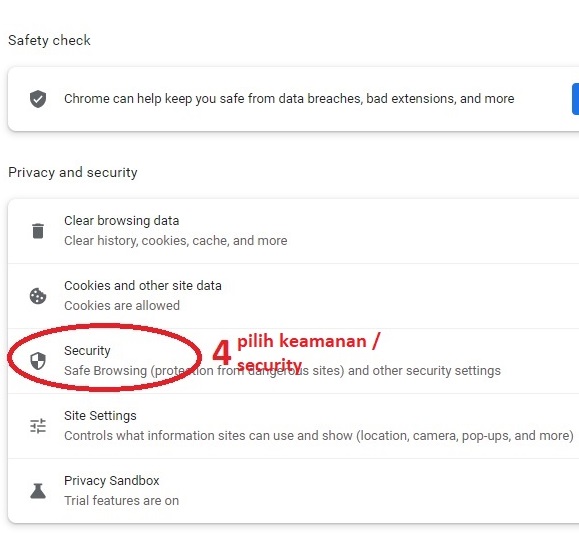The height and width of the screenshot is (554, 579).
Task: Click the blue Safety check button
Action: pos(575,99)
